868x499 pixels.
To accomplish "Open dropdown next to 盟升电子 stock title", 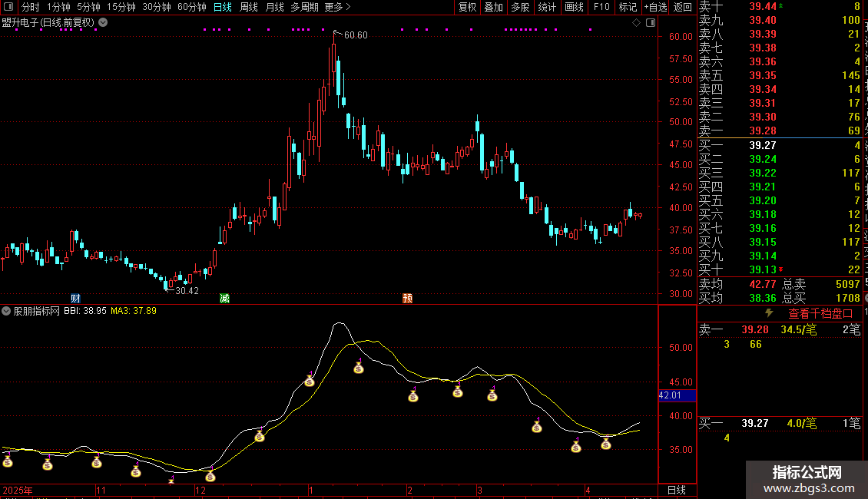I will [103, 22].
